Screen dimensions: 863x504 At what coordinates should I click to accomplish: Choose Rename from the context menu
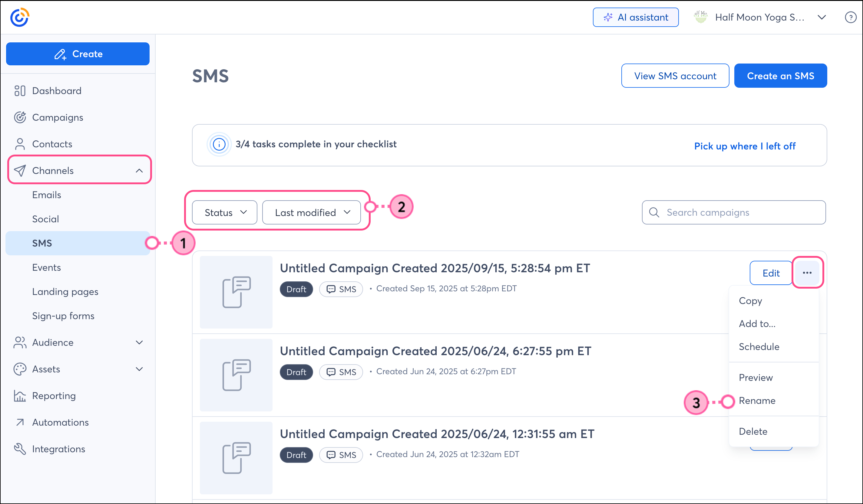757,401
